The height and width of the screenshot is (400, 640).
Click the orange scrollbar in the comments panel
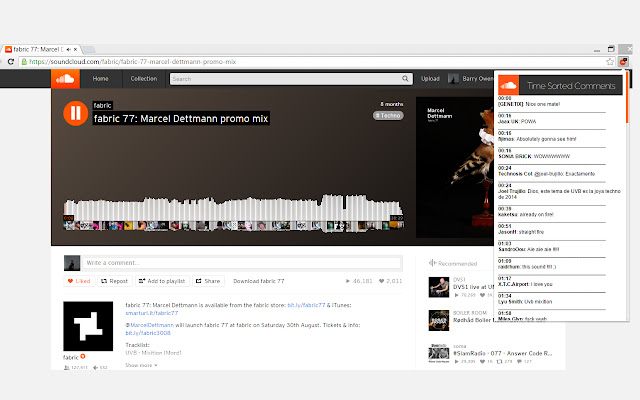click(x=627, y=98)
